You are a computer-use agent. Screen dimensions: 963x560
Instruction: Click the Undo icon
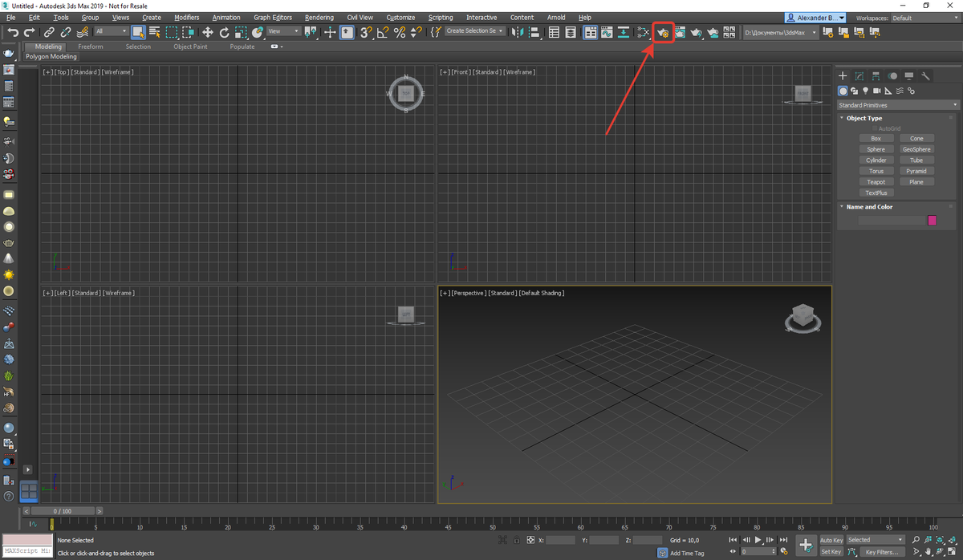point(12,33)
